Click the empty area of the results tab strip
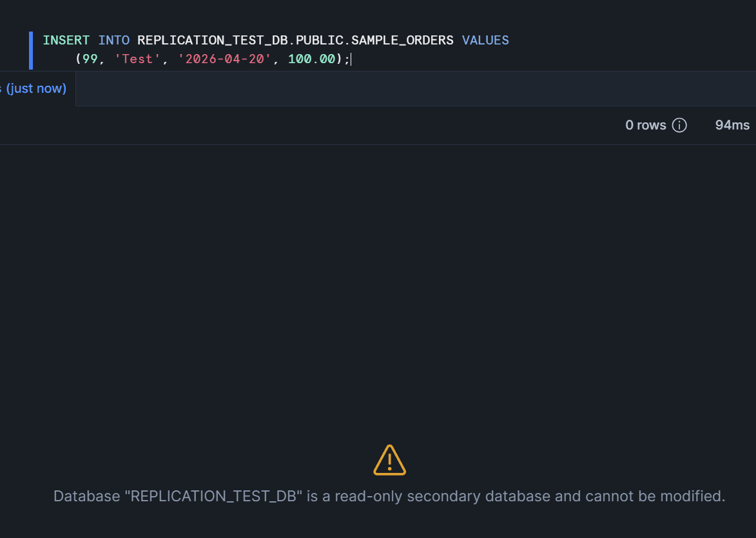The height and width of the screenshot is (538, 756). (412, 88)
